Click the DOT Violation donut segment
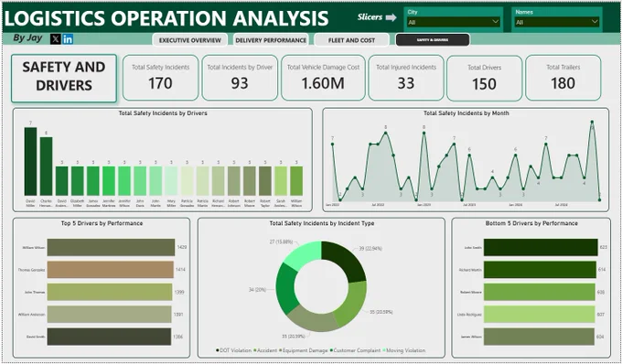622x364 pixels. click(345, 260)
